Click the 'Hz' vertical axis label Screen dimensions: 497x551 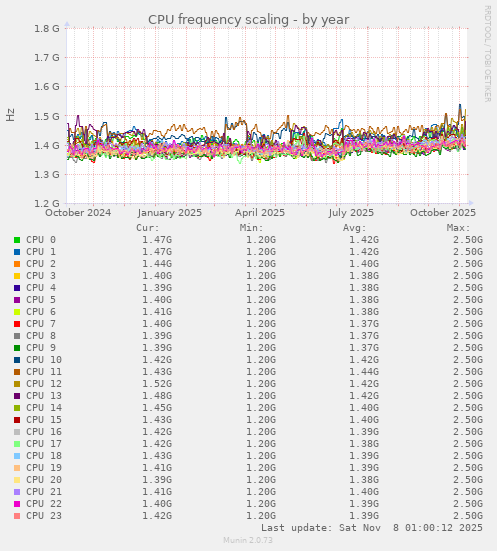tap(11, 115)
